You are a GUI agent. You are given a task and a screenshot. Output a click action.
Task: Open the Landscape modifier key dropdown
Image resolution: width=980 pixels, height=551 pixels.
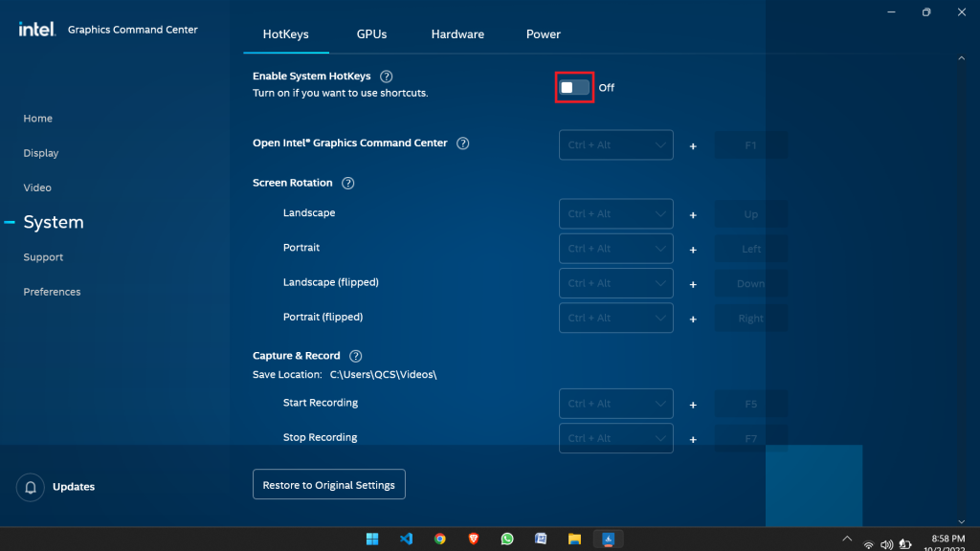point(615,214)
